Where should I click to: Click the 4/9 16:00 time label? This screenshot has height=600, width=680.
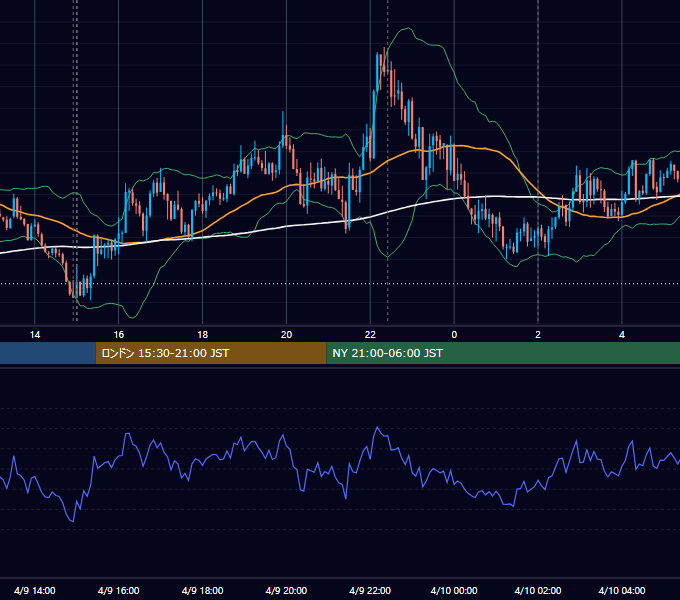[118, 590]
